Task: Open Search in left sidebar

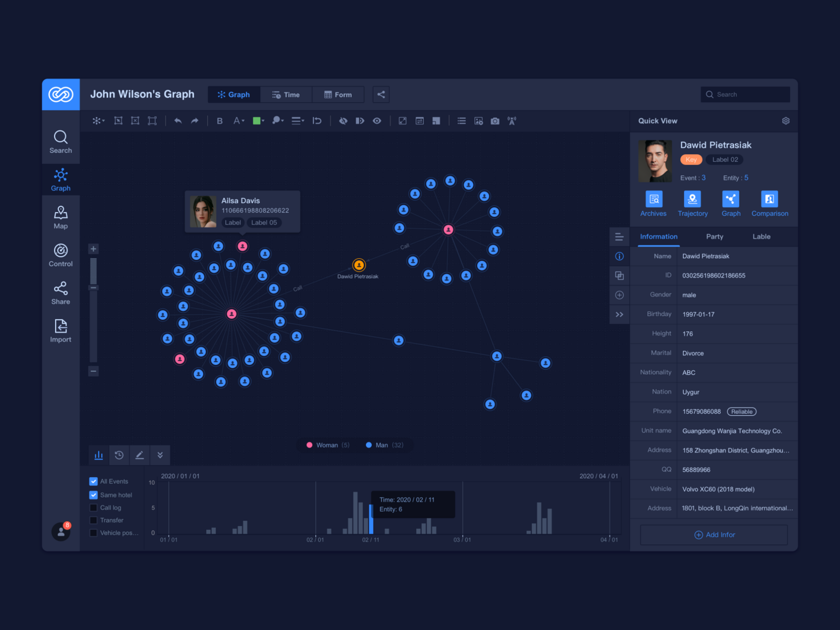Action: pos(61,142)
